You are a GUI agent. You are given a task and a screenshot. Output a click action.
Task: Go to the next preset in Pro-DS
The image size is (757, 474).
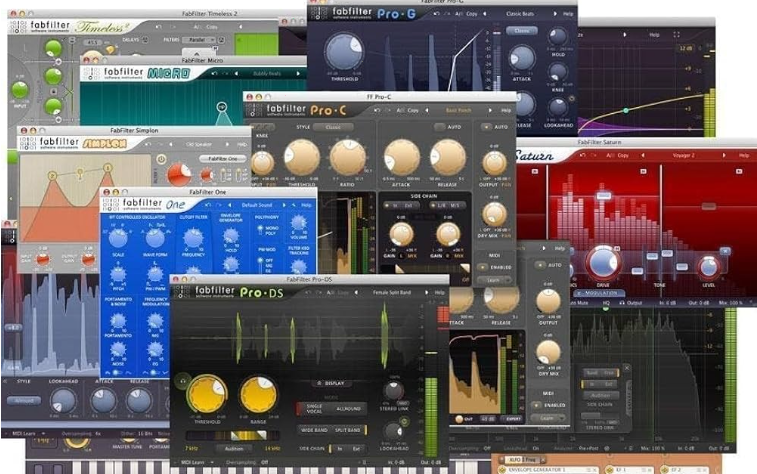[x=426, y=293]
